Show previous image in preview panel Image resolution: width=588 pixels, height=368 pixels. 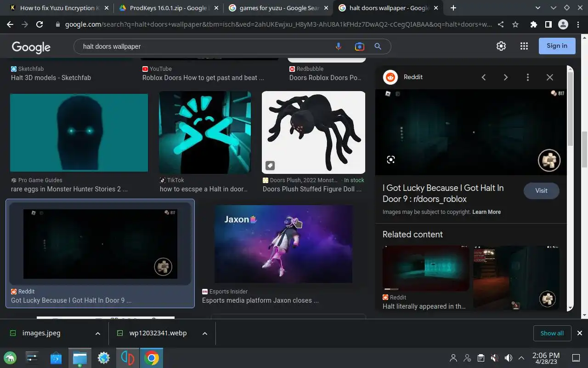click(484, 77)
